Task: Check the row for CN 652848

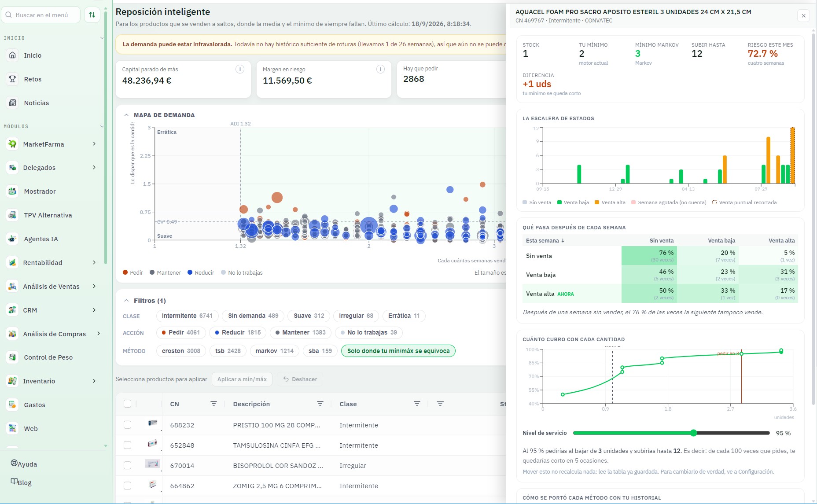Action: click(x=128, y=445)
